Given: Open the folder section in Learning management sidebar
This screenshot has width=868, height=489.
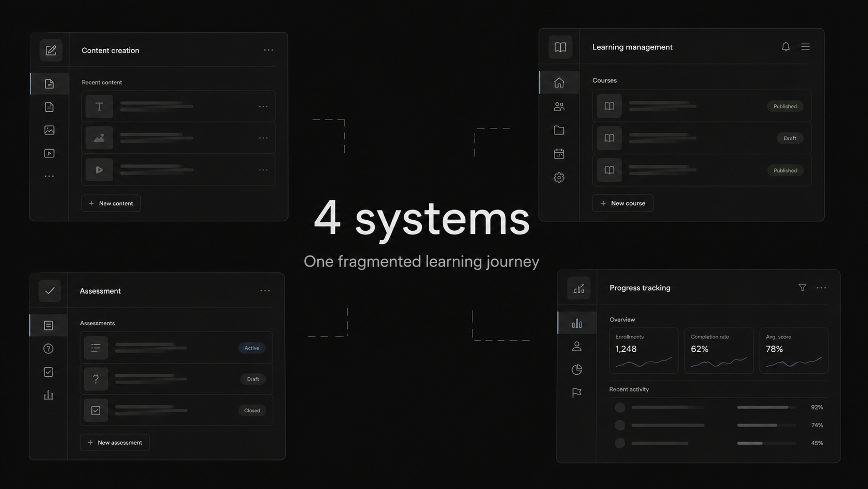Looking at the screenshot, I should pos(559,130).
